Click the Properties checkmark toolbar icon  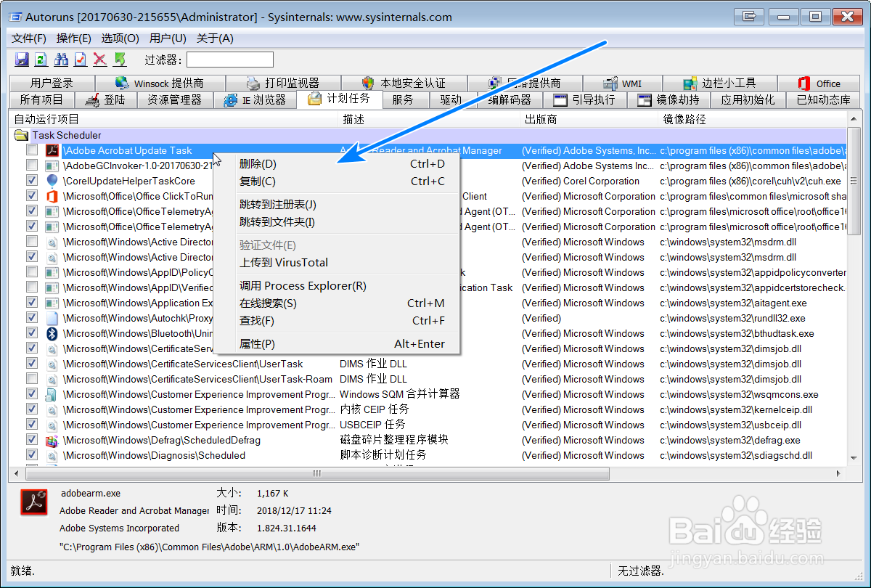[81, 60]
